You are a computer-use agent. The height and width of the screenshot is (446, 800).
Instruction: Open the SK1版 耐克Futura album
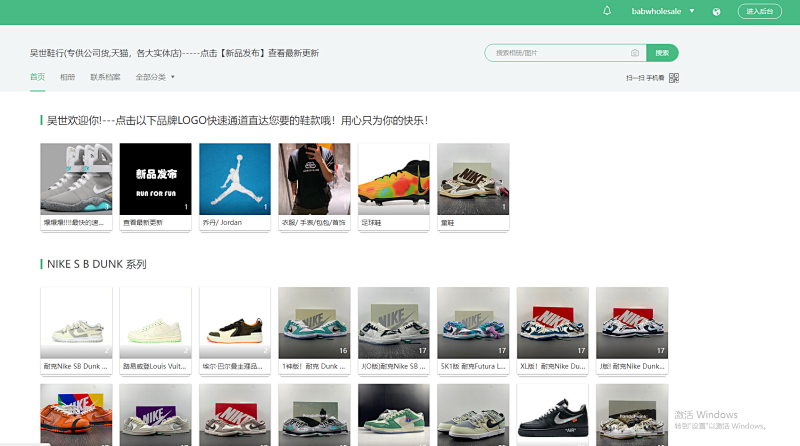[x=473, y=323]
